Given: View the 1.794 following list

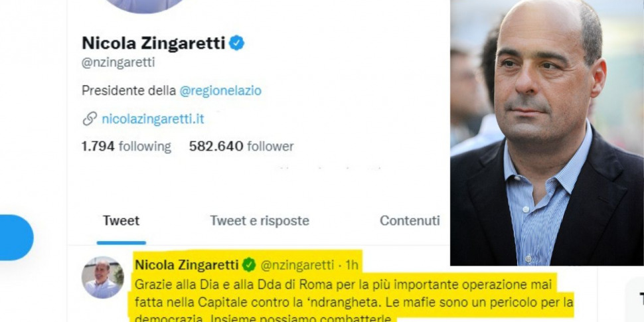Looking at the screenshot, I should (x=126, y=146).
